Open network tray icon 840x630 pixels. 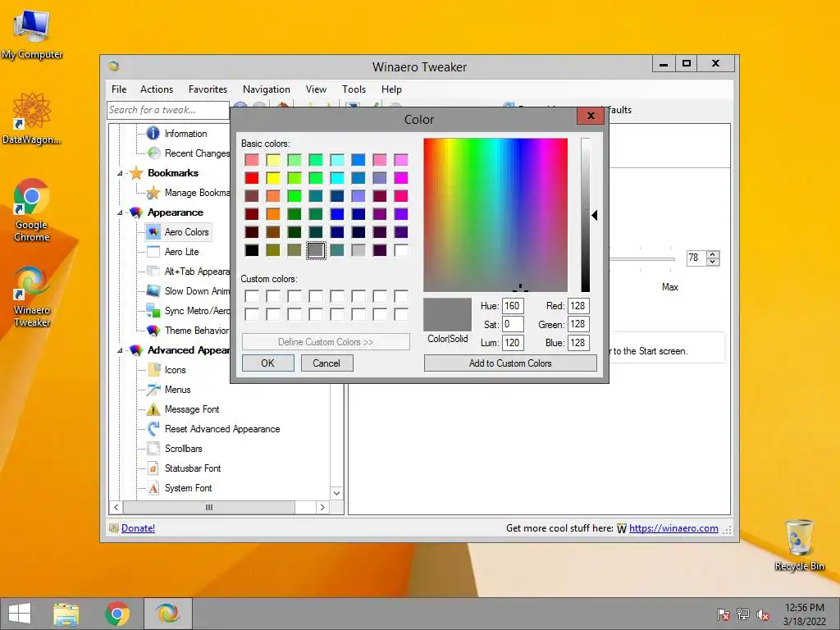743,614
